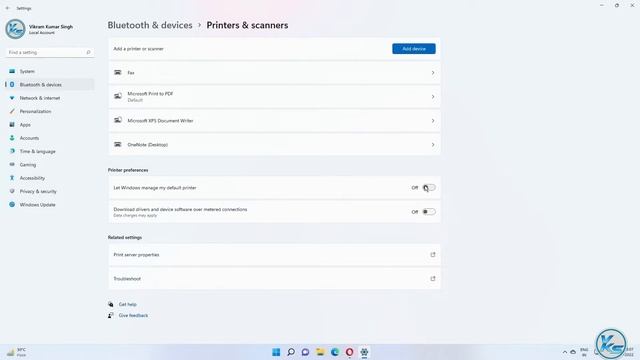Click the Gaming controller icon
Screen dimensions: 640x360
12,164
